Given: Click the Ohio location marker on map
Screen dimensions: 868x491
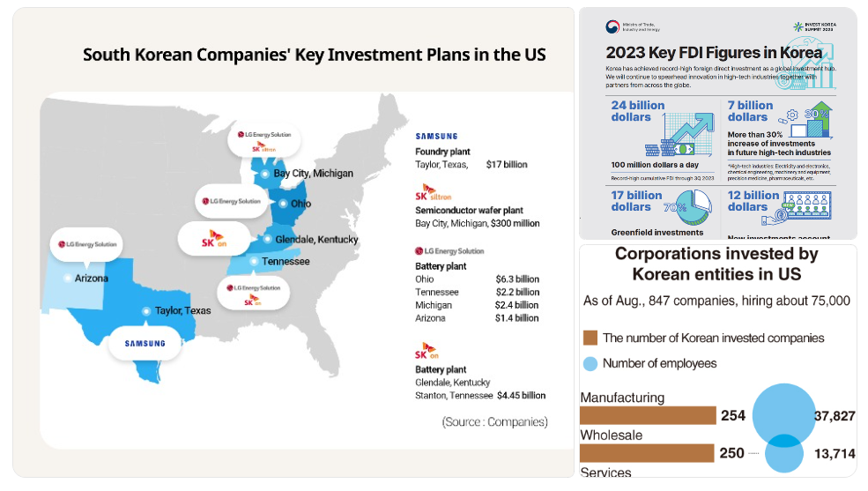Looking at the screenshot, I should 284,204.
